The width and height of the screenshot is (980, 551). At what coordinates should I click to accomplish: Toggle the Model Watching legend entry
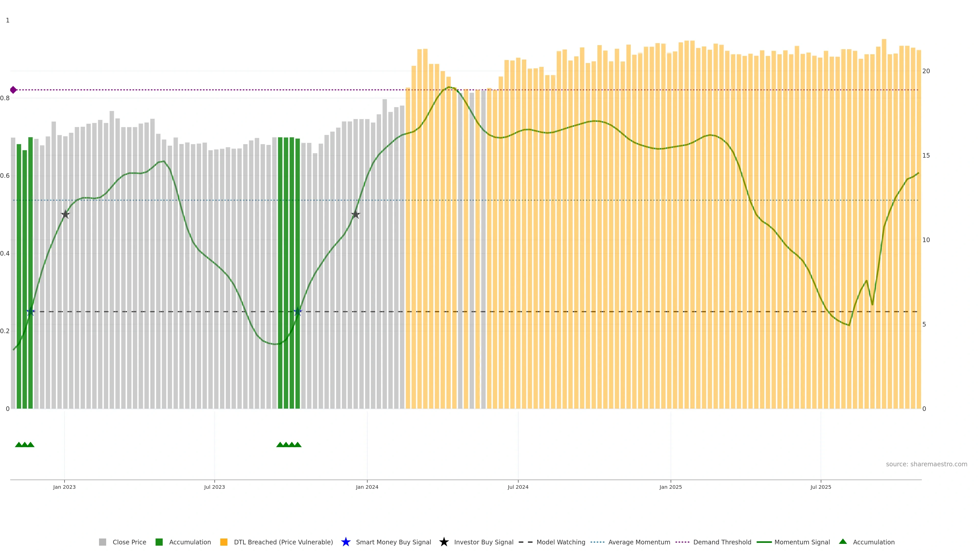[x=561, y=542]
